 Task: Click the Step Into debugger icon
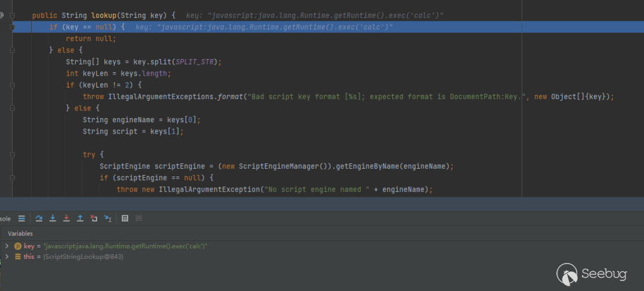pyautogui.click(x=52, y=219)
